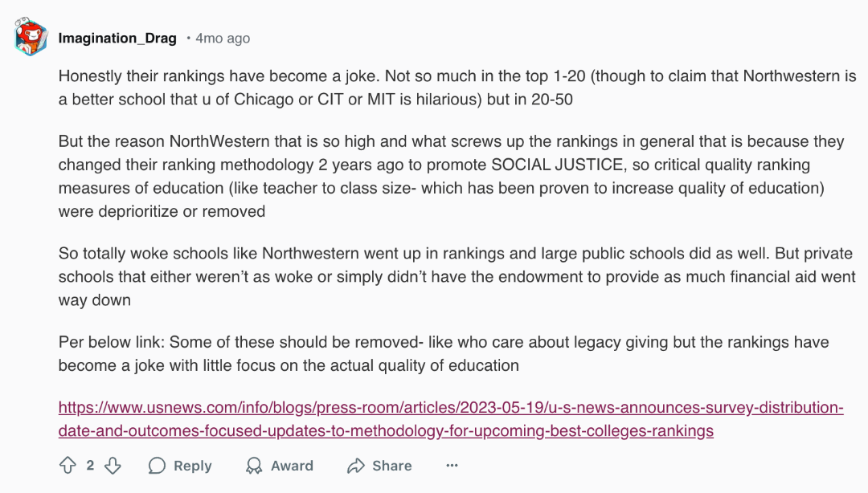Click the paragraph beginning Per below link

coord(444,353)
